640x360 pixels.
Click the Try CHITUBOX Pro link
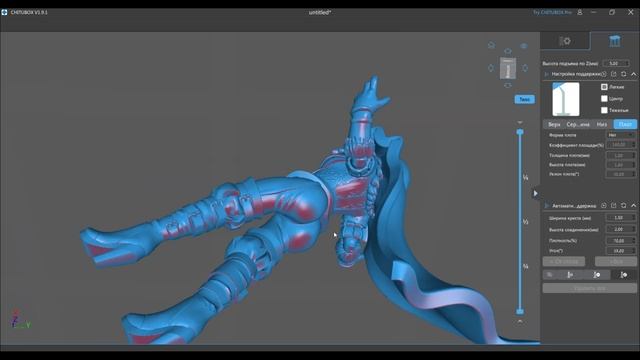552,13
